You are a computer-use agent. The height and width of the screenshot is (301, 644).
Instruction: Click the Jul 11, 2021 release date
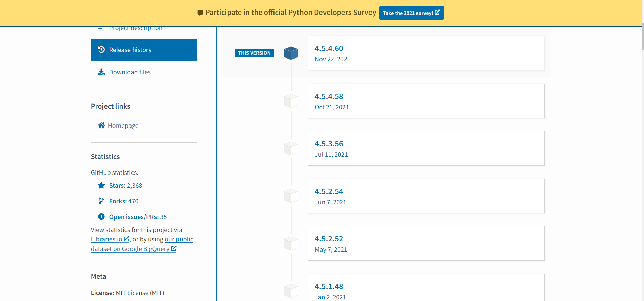coord(331,155)
